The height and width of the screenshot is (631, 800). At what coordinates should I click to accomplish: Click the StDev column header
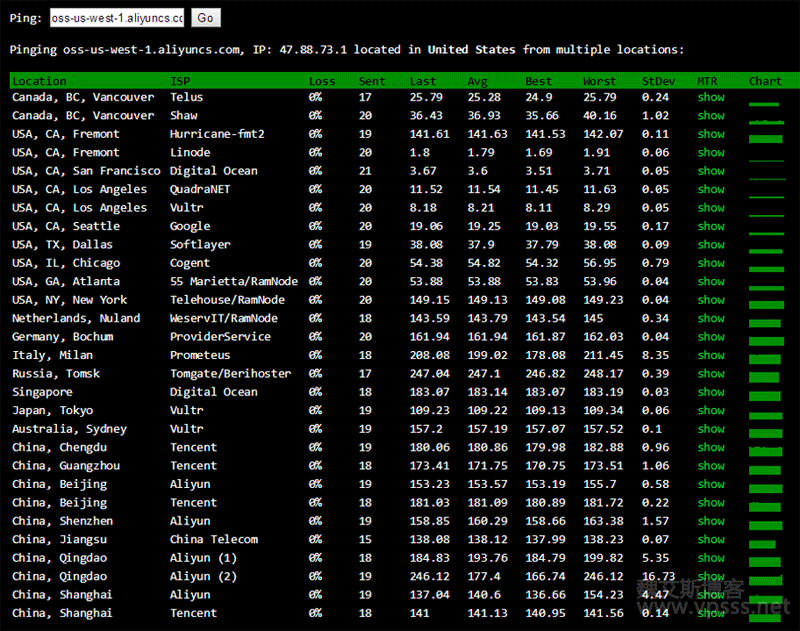(x=658, y=81)
